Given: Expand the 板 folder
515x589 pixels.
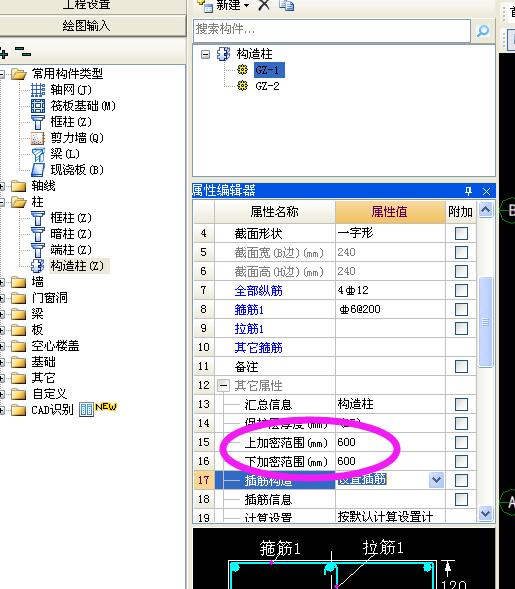Looking at the screenshot, I should point(2,330).
